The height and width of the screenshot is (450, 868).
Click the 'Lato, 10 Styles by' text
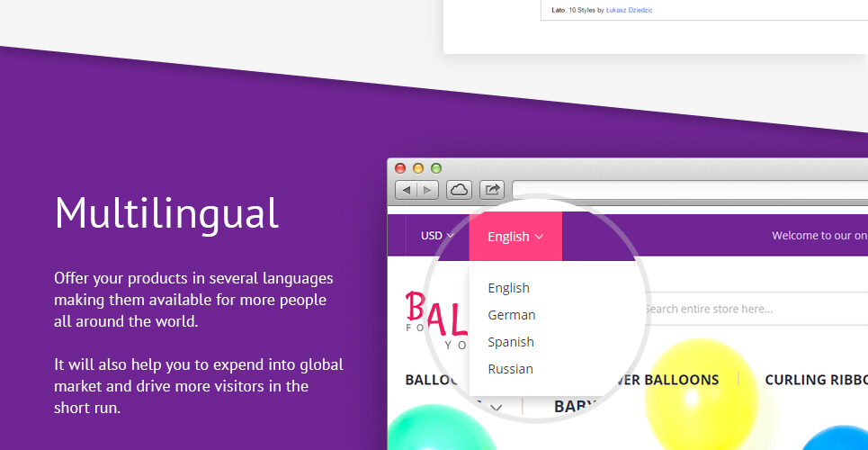(578, 10)
